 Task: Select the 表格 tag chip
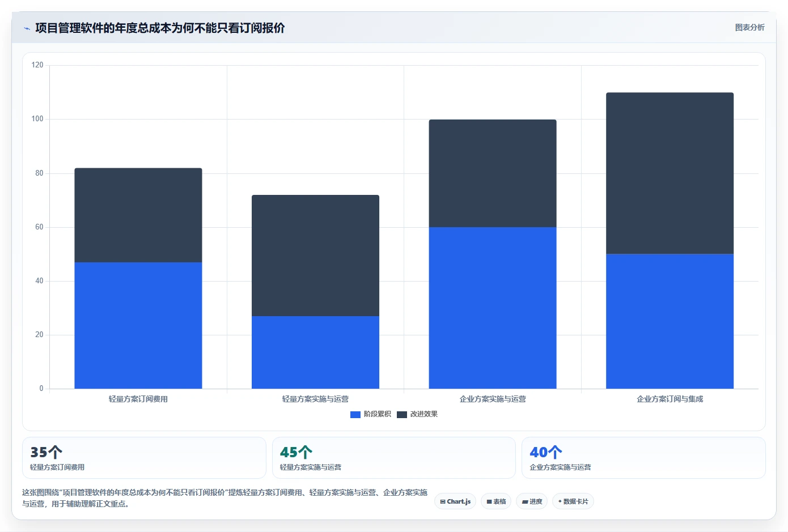[x=496, y=501]
